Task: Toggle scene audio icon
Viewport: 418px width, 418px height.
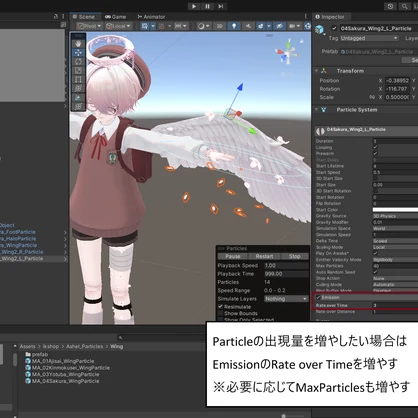Action: coord(248,26)
